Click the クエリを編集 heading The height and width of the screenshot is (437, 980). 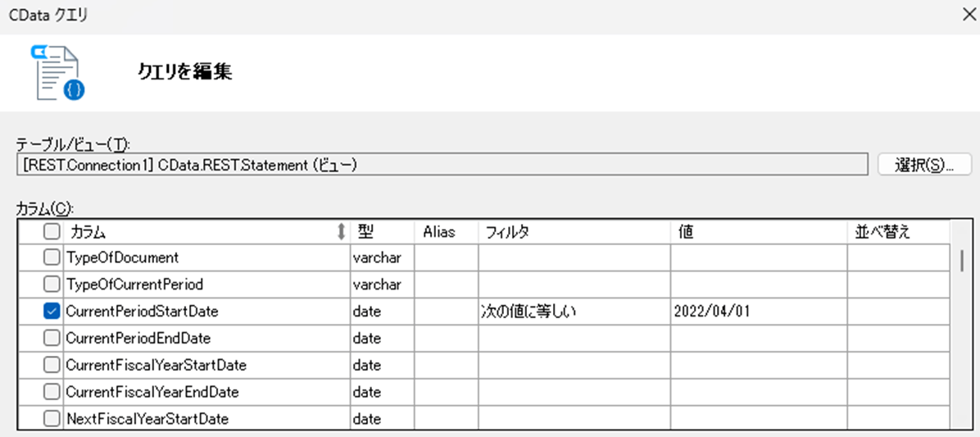[185, 72]
